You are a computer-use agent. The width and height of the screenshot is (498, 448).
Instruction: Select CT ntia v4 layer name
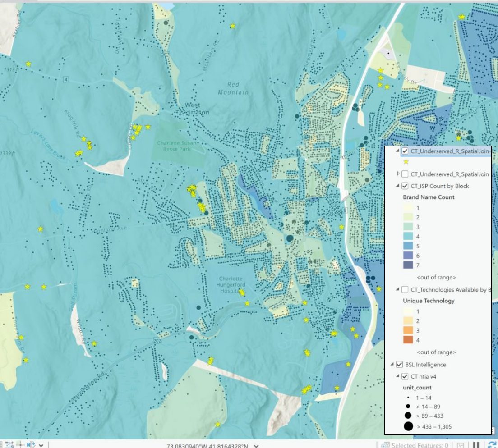click(x=424, y=377)
